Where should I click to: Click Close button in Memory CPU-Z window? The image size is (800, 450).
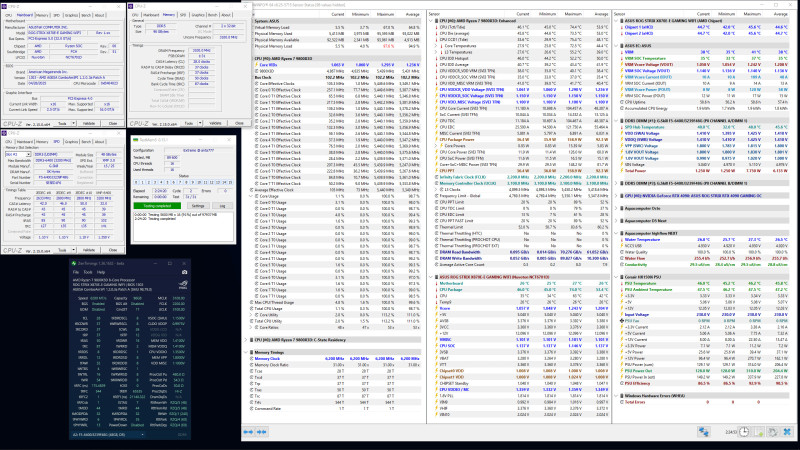(239, 123)
